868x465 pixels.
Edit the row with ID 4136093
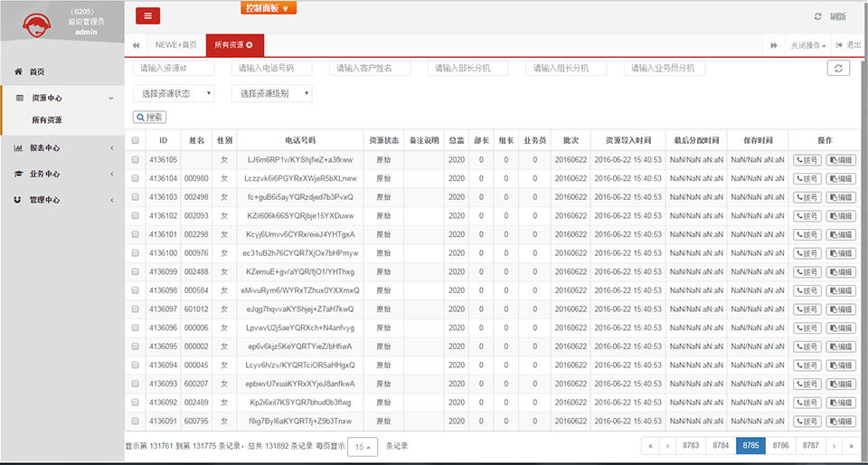tap(841, 384)
